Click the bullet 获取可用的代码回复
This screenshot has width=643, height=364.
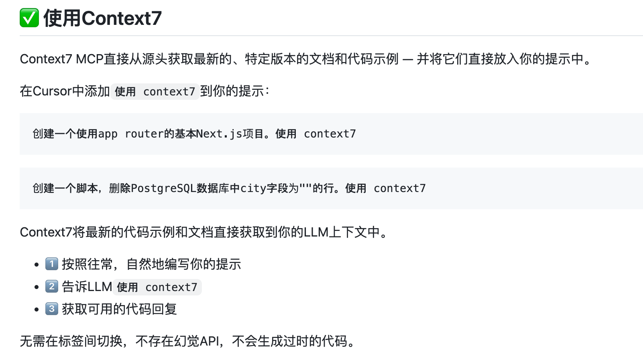point(119,309)
